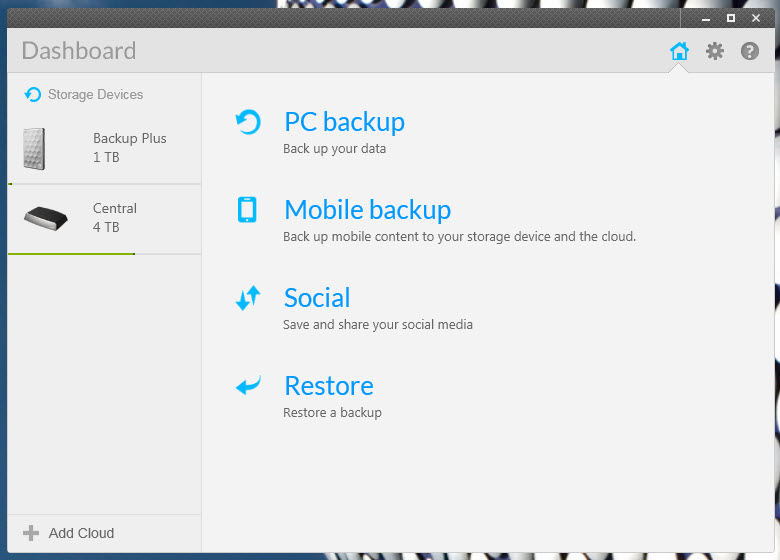Select Central 4 TB device entry
The width and height of the screenshot is (780, 560).
point(104,219)
